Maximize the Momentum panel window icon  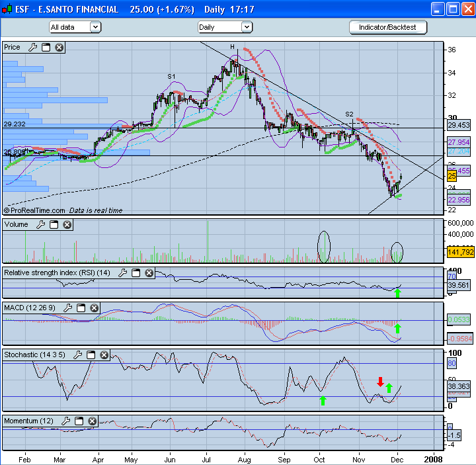(79, 421)
